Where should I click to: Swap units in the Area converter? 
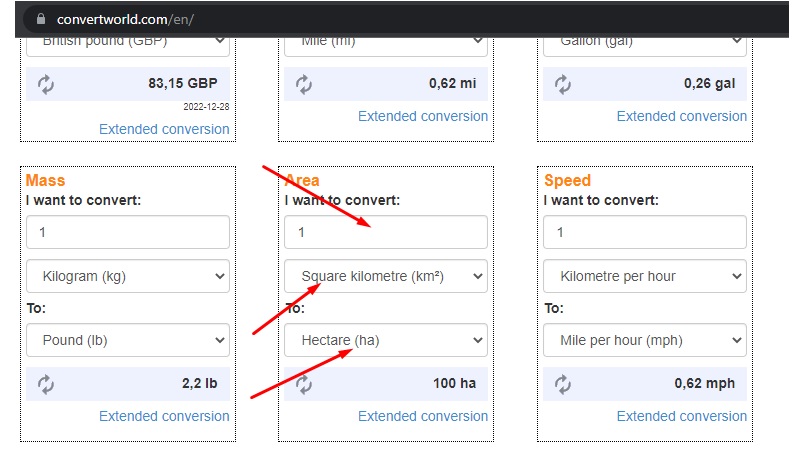pyautogui.click(x=305, y=384)
